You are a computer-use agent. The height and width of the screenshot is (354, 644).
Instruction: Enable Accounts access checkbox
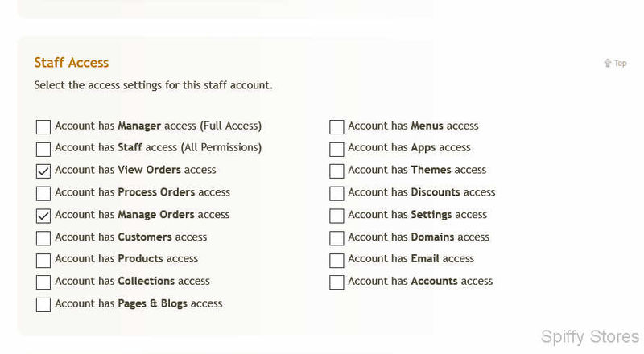(336, 282)
